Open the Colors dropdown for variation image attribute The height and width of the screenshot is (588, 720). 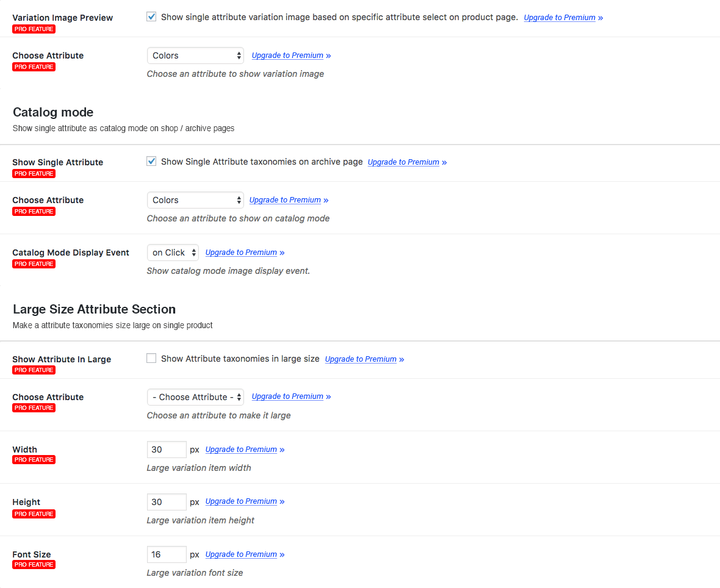click(x=195, y=56)
